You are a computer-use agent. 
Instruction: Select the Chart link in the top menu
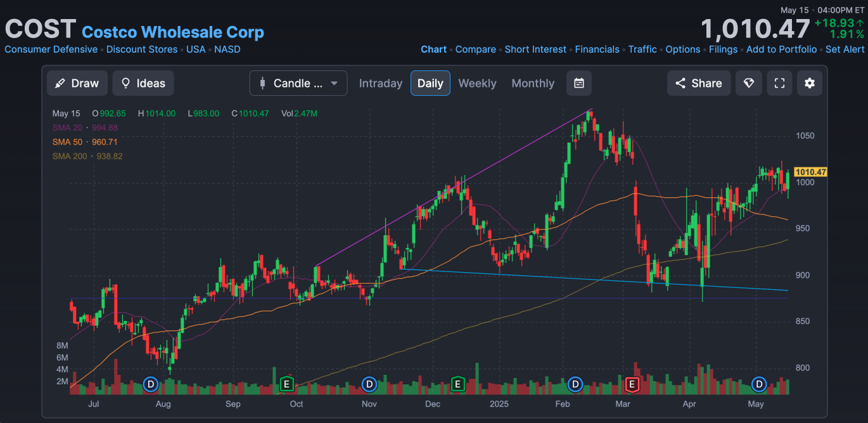(x=434, y=49)
